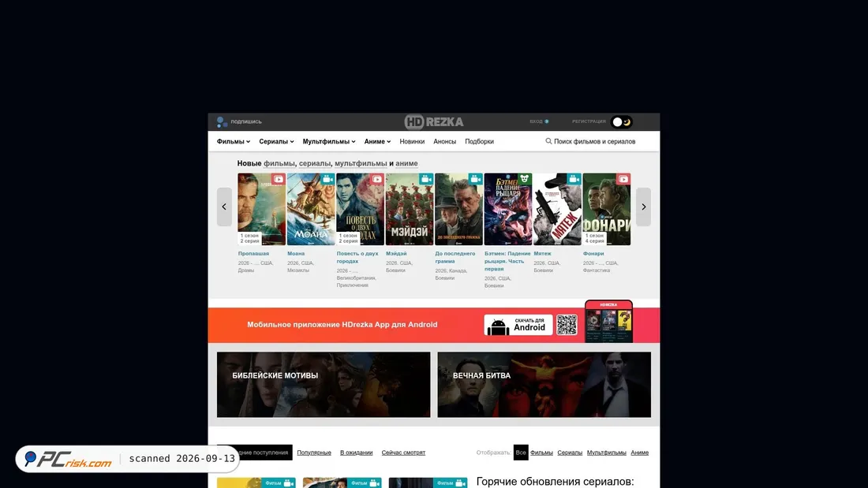
Task: Open the Бэтмен Падение рыцаря poster
Action: pos(508,209)
